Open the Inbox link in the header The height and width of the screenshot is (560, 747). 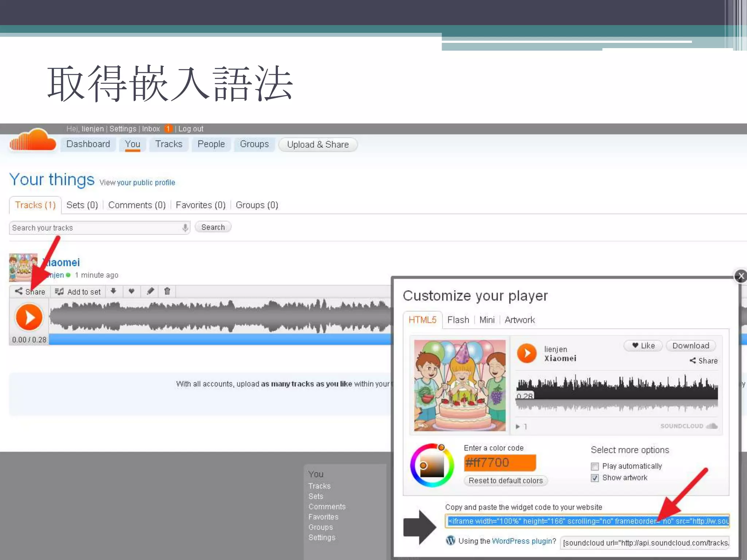click(x=151, y=129)
